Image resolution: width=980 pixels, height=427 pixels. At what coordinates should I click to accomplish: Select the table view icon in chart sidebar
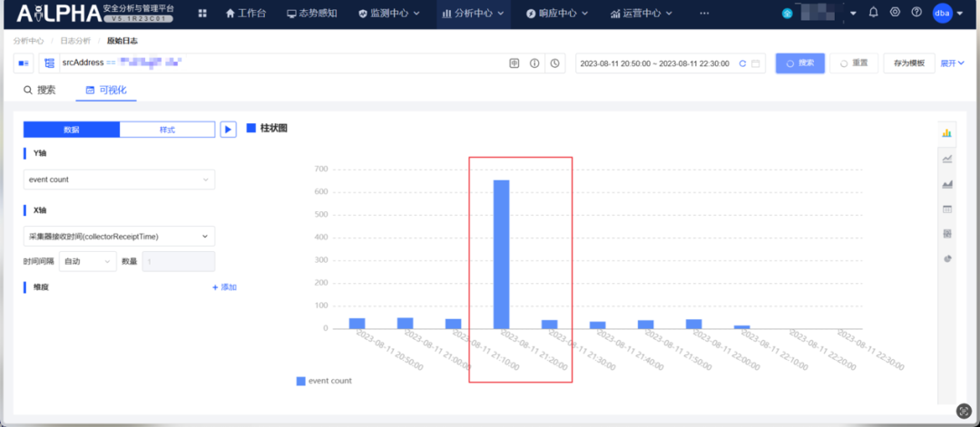click(947, 209)
